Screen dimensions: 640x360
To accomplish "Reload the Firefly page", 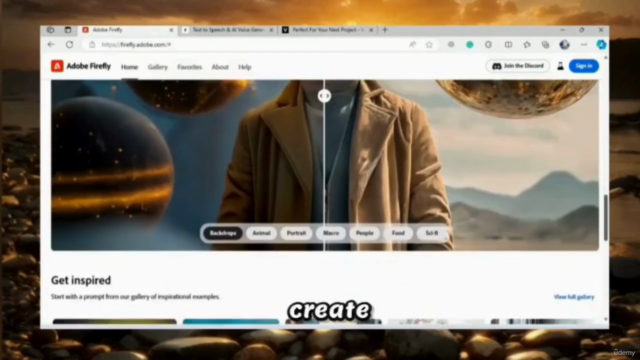I will 69,44.
